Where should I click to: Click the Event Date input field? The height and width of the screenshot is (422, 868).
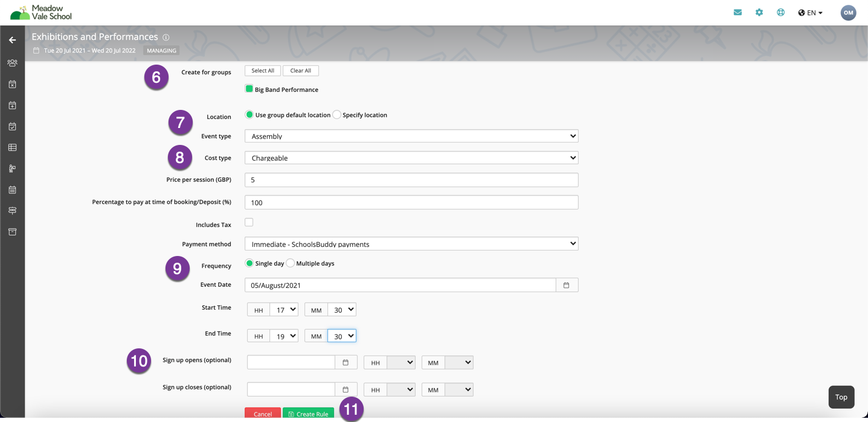pos(400,285)
